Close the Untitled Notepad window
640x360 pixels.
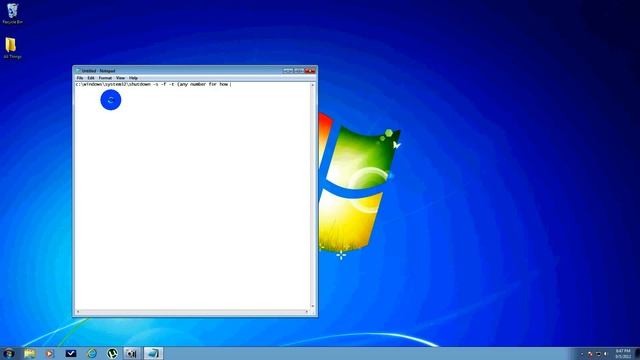click(310, 71)
